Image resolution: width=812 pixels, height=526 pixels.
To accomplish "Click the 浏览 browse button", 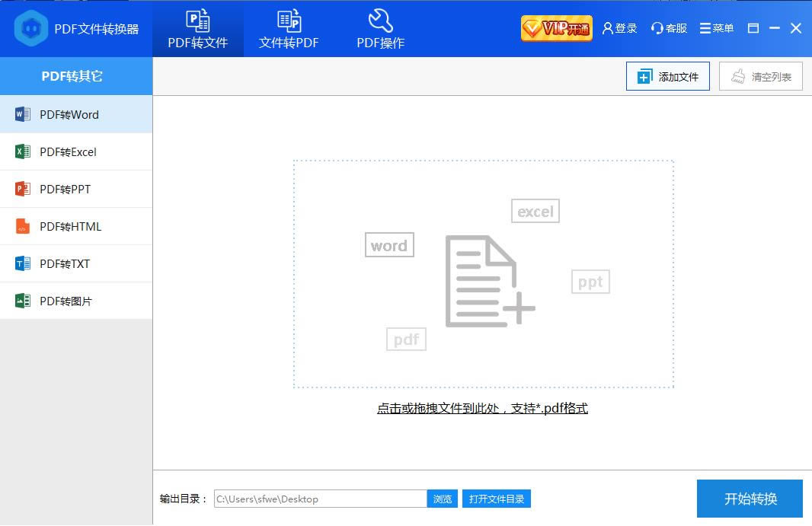I will tap(443, 499).
